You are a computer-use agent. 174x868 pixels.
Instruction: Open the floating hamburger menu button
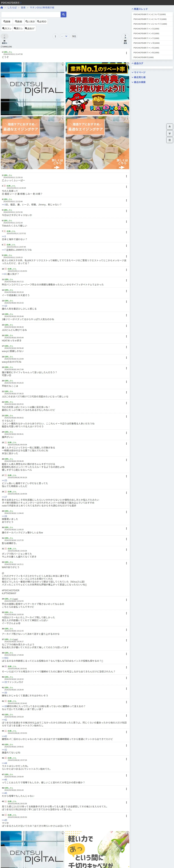tap(170, 140)
